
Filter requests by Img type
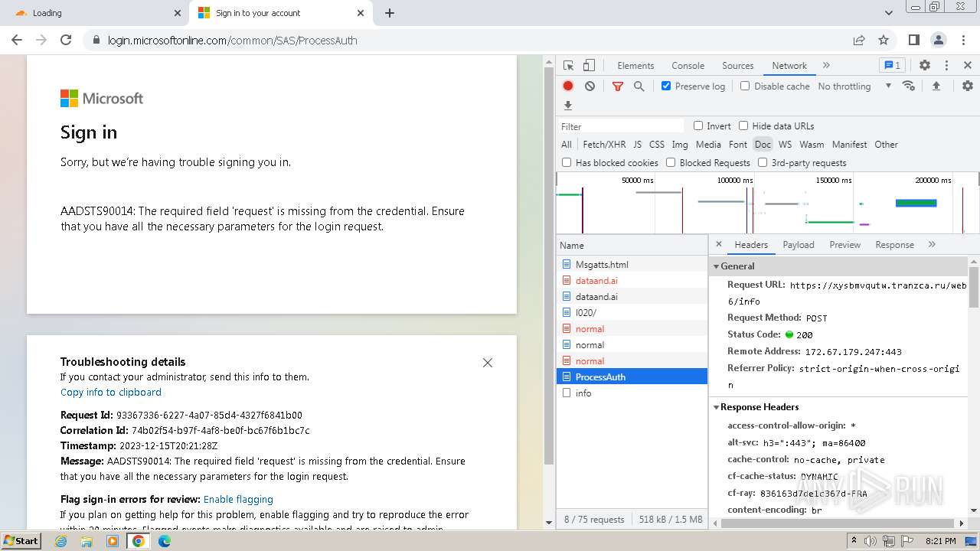point(680,144)
